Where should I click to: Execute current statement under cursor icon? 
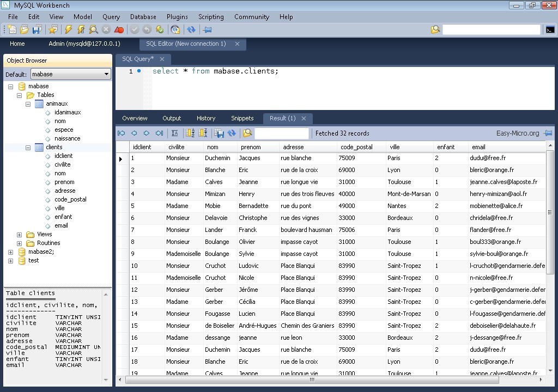coord(81,29)
